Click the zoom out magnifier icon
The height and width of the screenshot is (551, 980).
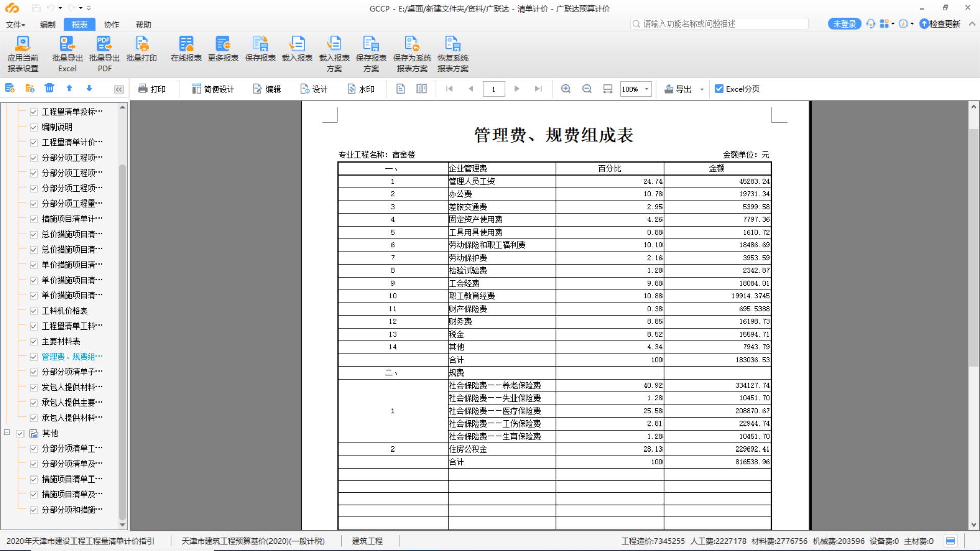(587, 89)
